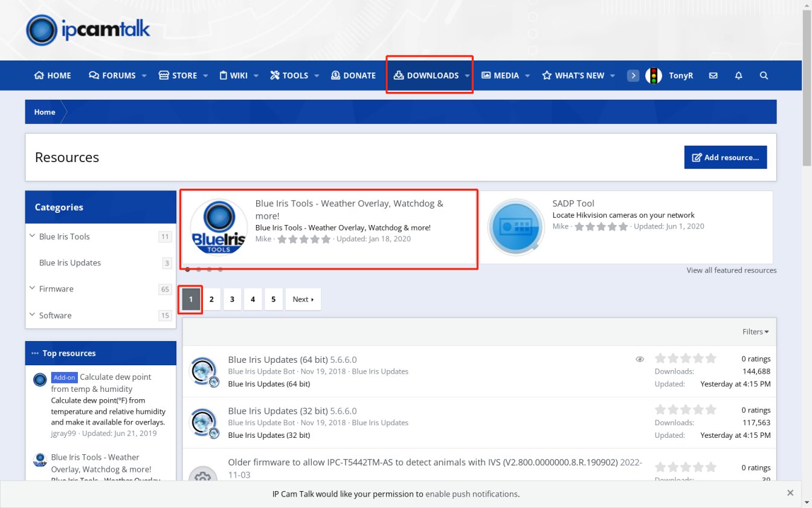Click the featured Blue Iris Tools logo
The width and height of the screenshot is (812, 508).
click(219, 227)
